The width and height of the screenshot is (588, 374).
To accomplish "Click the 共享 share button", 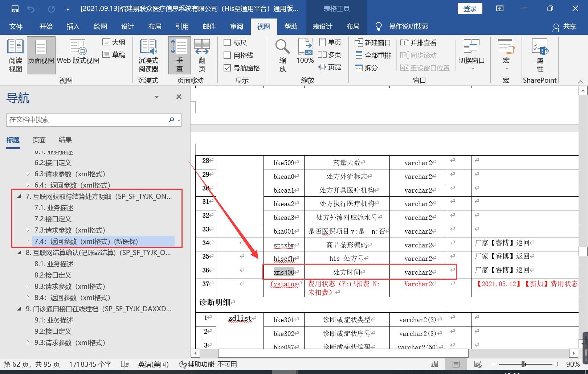I will (564, 27).
